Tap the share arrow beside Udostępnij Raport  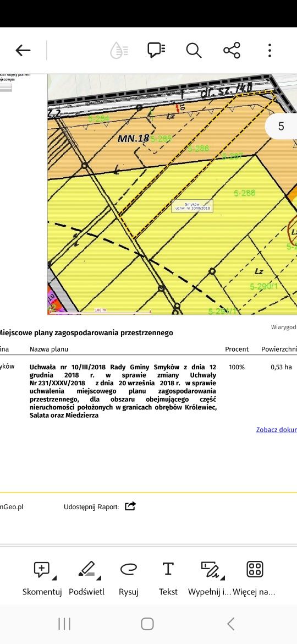point(130,506)
